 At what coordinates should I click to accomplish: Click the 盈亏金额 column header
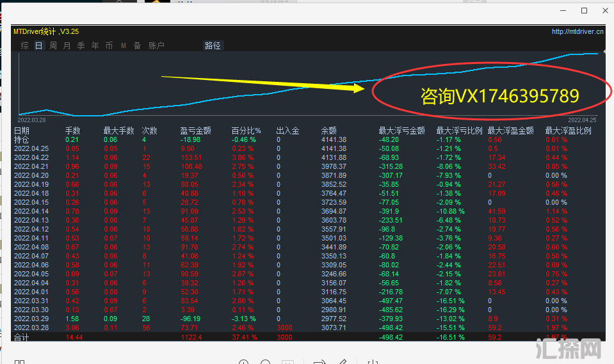tap(195, 131)
